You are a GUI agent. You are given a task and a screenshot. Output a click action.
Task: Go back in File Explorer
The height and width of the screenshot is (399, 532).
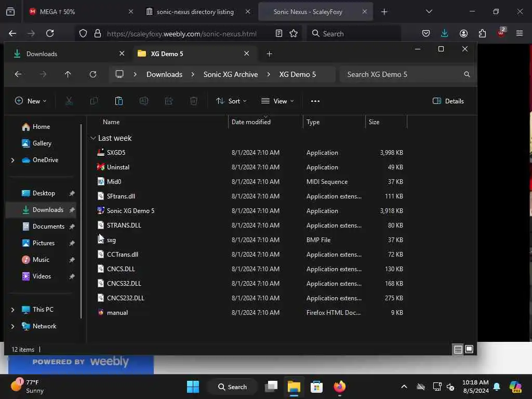(18, 74)
